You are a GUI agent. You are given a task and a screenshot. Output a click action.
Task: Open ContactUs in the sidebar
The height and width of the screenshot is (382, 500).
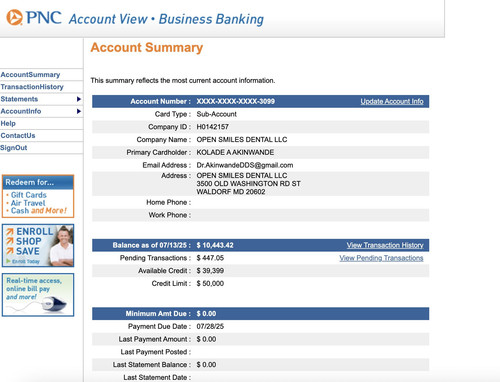(18, 136)
